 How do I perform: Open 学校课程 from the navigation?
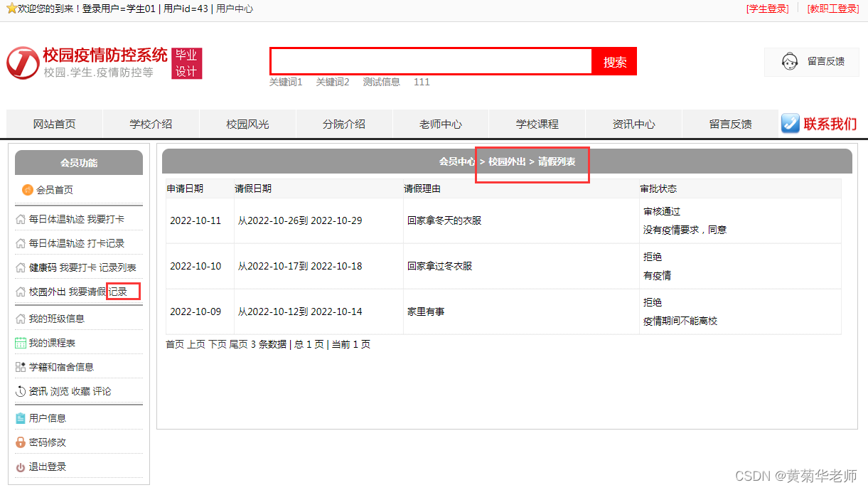[537, 124]
